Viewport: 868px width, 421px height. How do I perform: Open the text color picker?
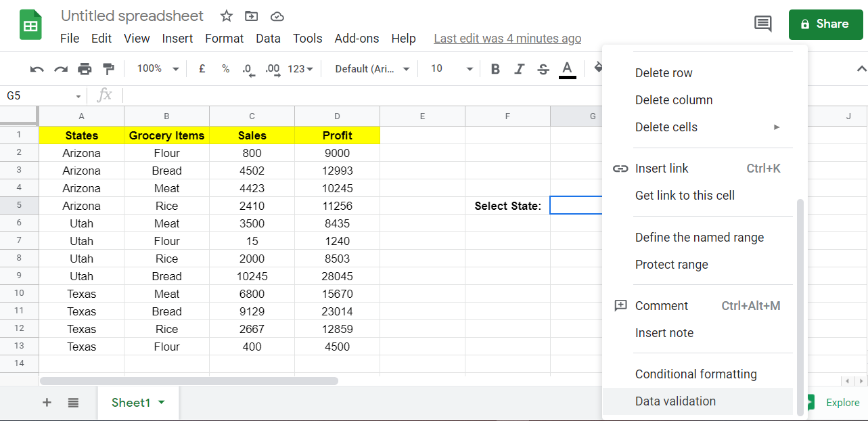tap(566, 68)
